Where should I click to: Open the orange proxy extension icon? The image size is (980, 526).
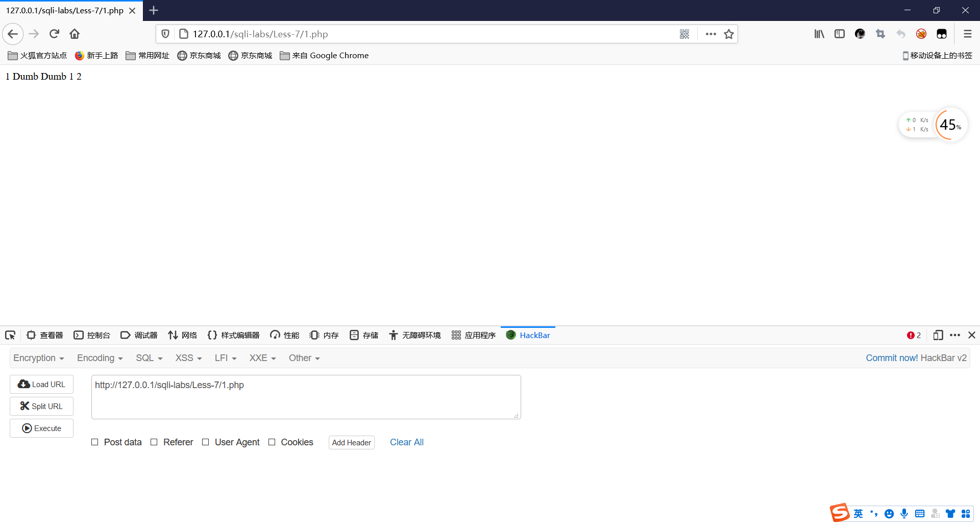921,34
